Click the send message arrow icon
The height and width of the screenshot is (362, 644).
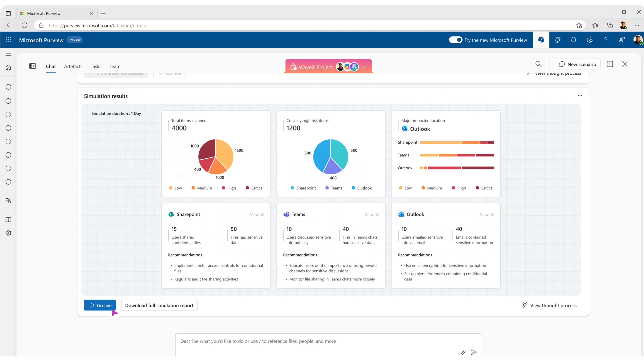click(x=474, y=352)
